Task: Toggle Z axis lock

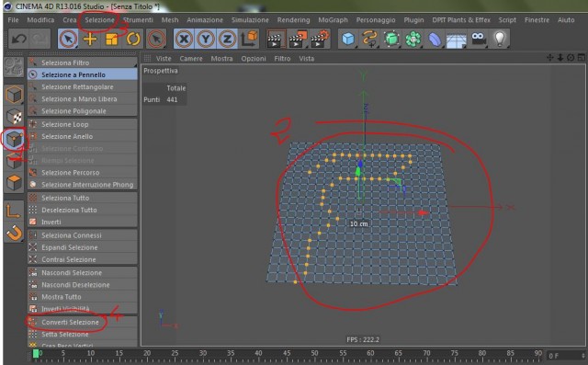Action: click(x=227, y=39)
